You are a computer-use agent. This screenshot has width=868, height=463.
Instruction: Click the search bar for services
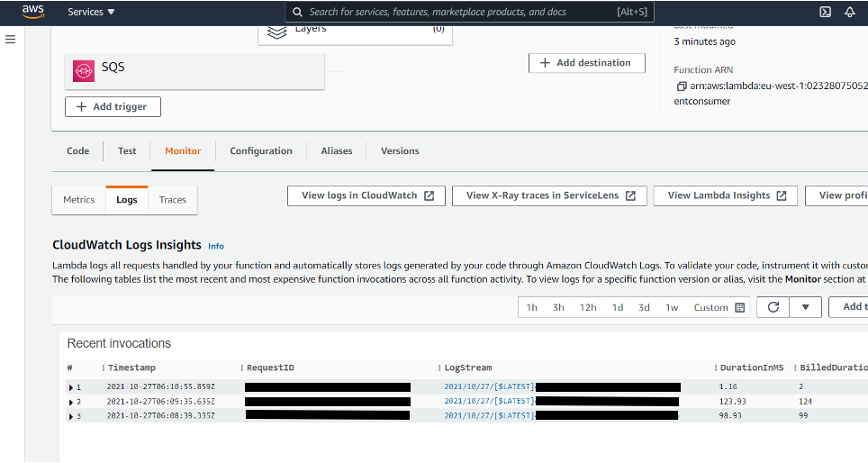(x=469, y=12)
